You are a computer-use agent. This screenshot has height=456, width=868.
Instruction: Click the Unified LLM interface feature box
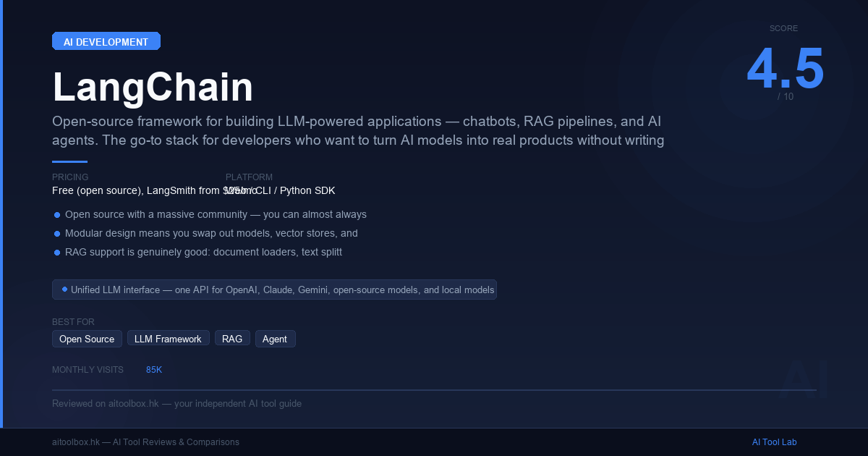coord(274,290)
